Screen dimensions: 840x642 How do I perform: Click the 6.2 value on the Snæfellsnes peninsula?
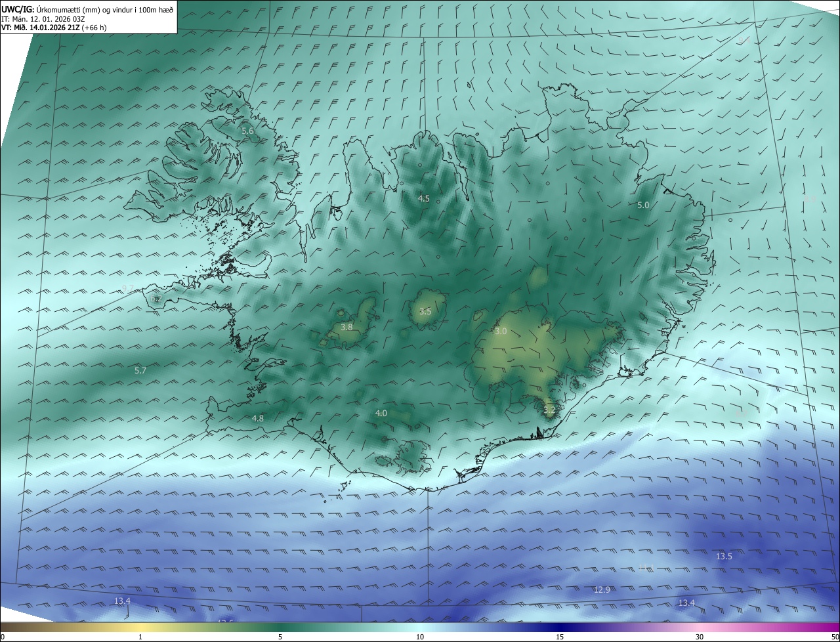(156, 299)
